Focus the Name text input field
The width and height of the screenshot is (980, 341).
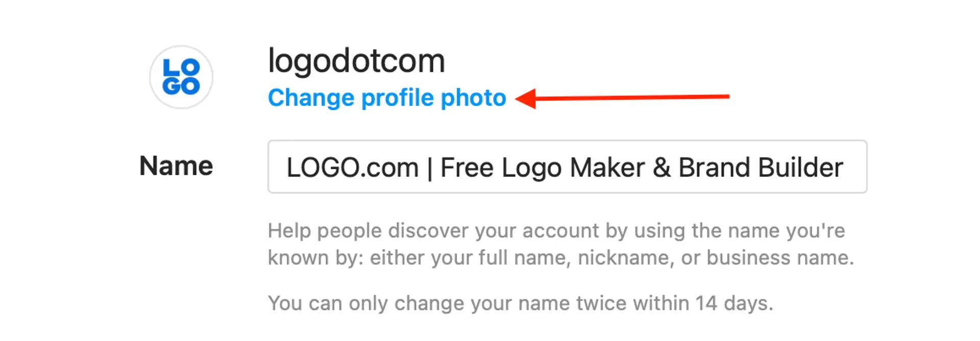[x=567, y=167]
